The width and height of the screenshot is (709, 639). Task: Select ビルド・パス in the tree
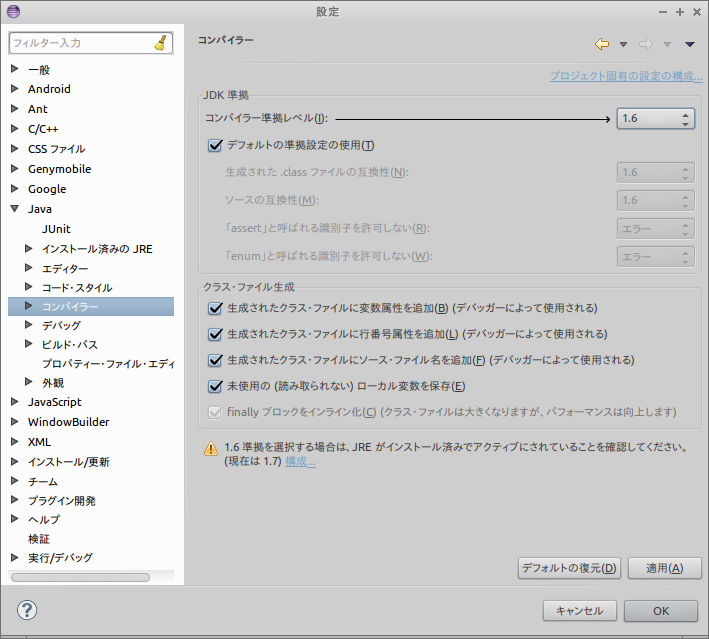tap(69, 344)
